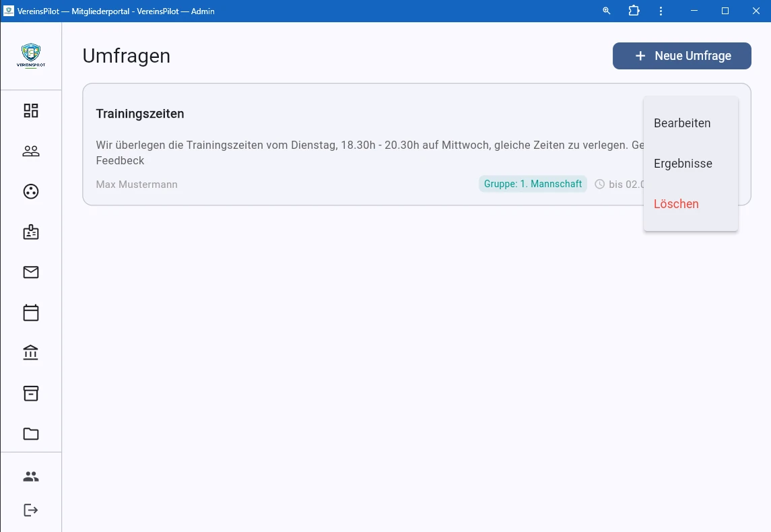The width and height of the screenshot is (771, 532).
Task: Open the folder icon in the sidebar
Action: [x=30, y=434]
